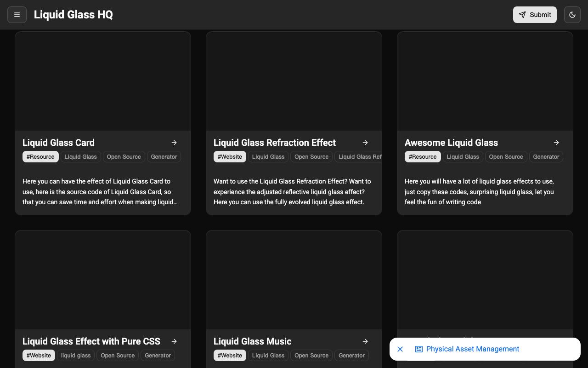Open arrow icon on Liquid Glass Music

365,341
